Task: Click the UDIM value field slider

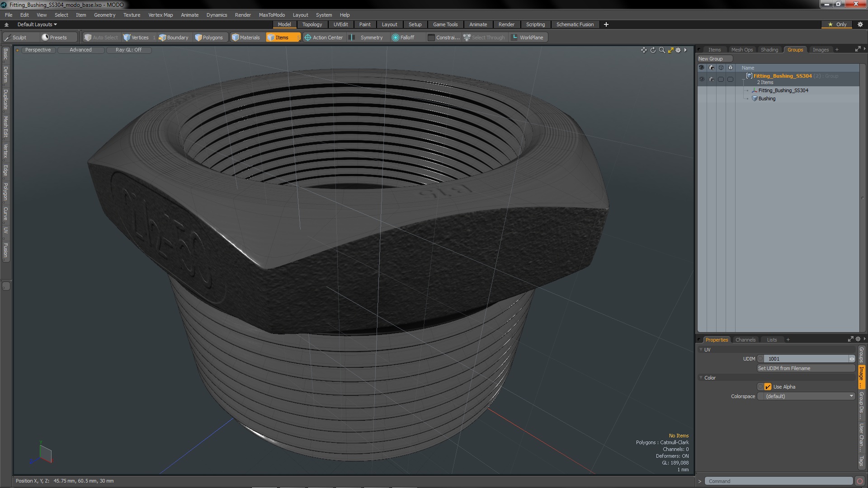Action: click(807, 359)
